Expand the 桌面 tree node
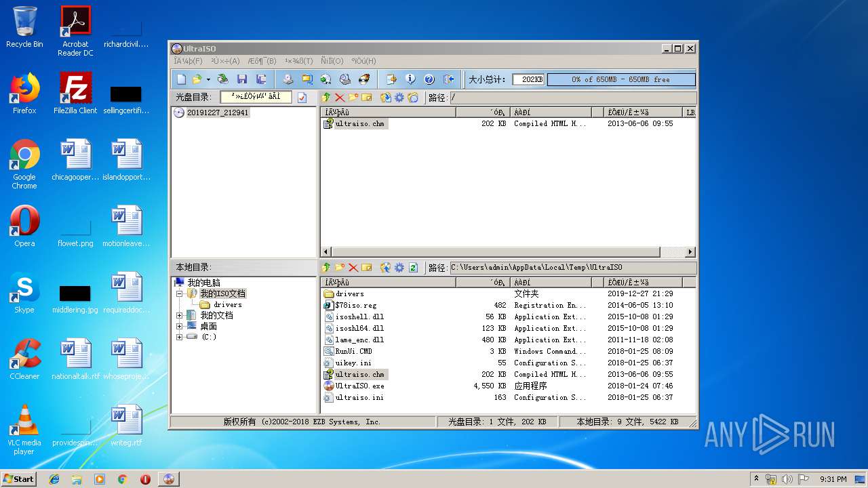Viewport: 868px width, 488px height. 180,327
